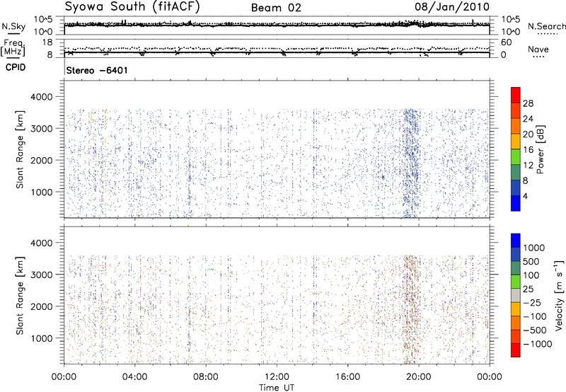
Task: Click the '28' value on Power colorbar
Action: click(x=528, y=103)
